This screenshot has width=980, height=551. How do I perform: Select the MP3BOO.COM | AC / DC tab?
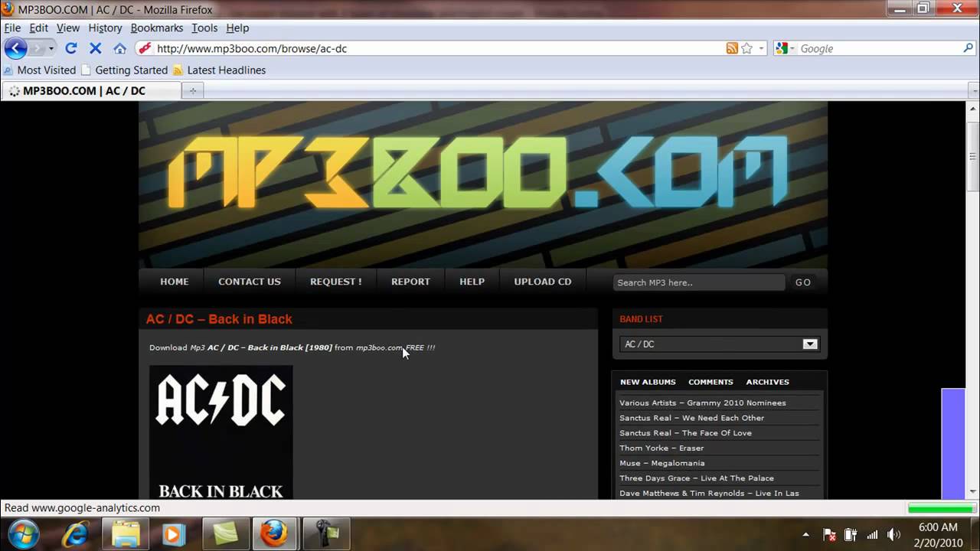[92, 90]
